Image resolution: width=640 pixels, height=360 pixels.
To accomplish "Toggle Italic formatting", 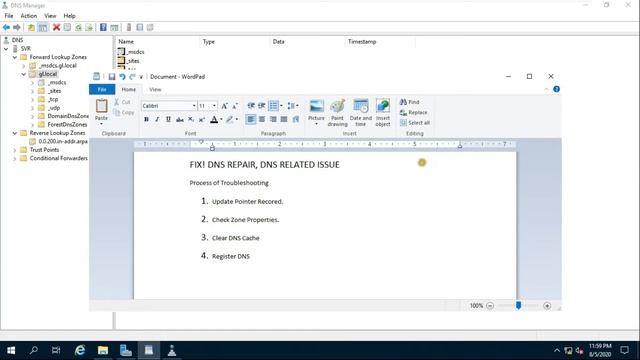I will [157, 120].
